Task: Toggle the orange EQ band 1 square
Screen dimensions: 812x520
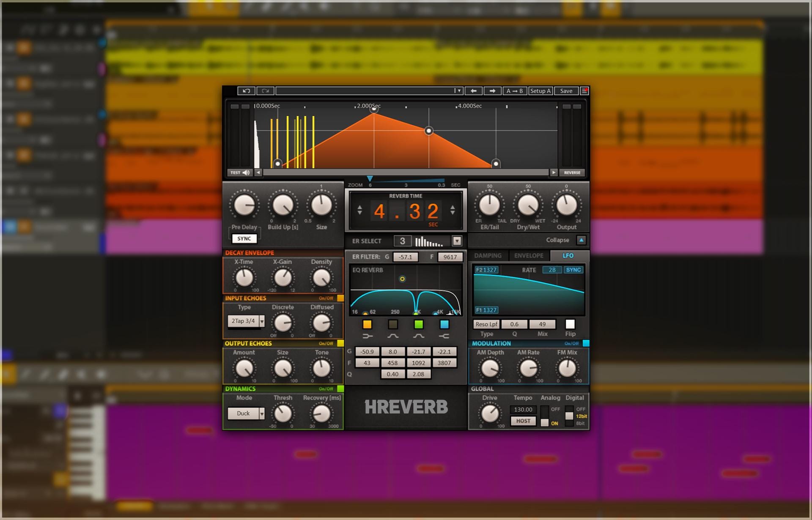Action: (367, 324)
